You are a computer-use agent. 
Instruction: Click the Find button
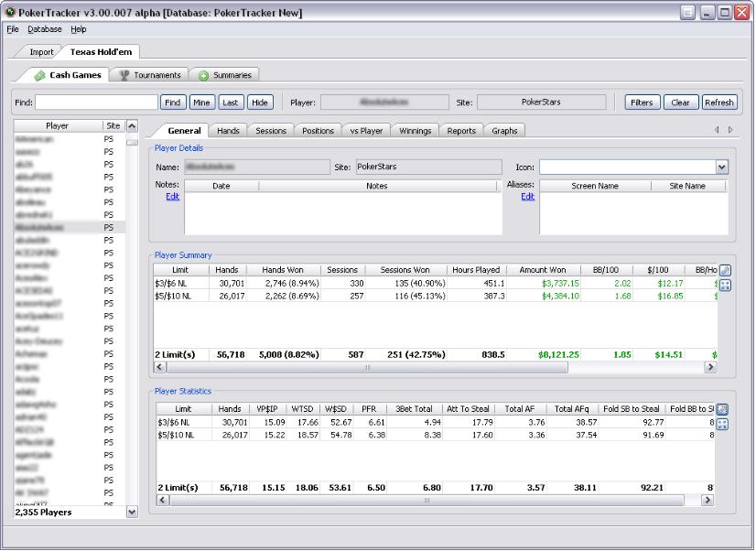173,103
